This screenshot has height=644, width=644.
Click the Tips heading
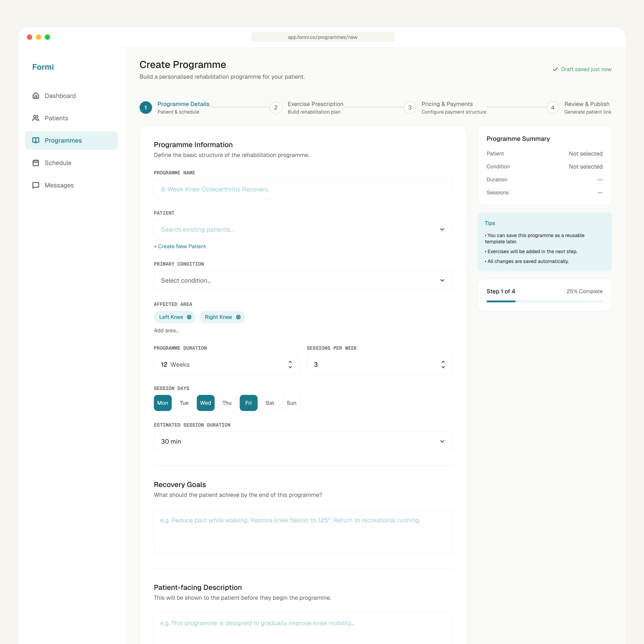(x=490, y=223)
